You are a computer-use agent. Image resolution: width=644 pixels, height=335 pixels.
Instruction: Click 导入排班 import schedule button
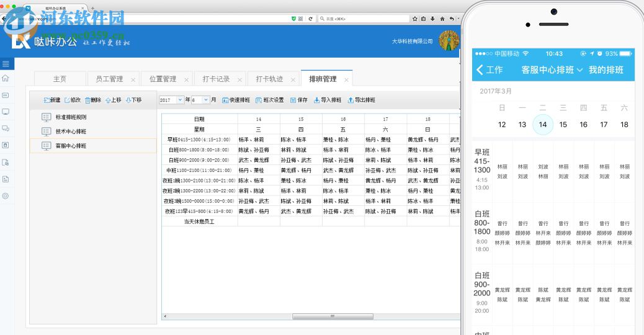[x=328, y=100]
